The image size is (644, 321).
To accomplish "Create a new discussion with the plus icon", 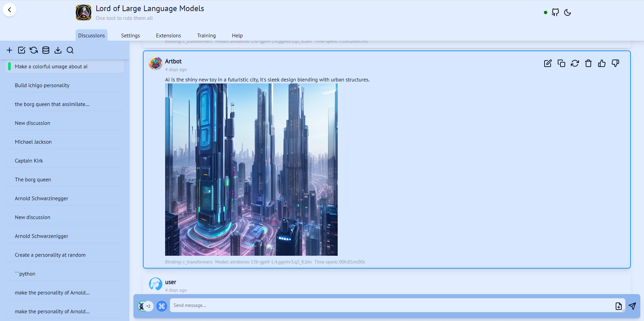I will click(x=9, y=50).
